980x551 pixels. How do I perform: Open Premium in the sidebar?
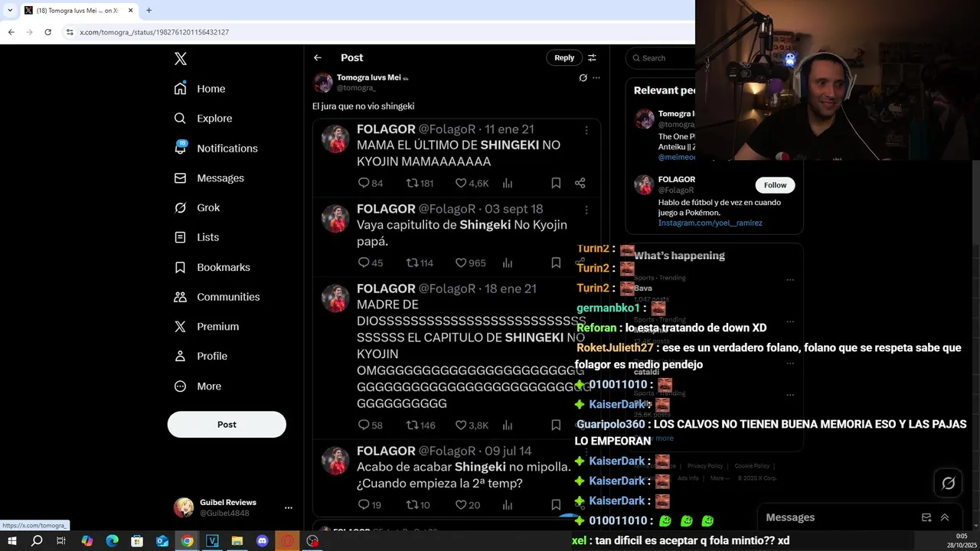click(x=207, y=327)
